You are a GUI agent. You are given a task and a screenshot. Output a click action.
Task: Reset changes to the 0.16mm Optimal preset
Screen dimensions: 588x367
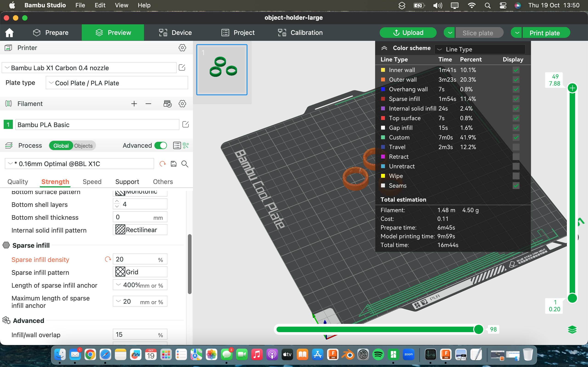tap(162, 164)
